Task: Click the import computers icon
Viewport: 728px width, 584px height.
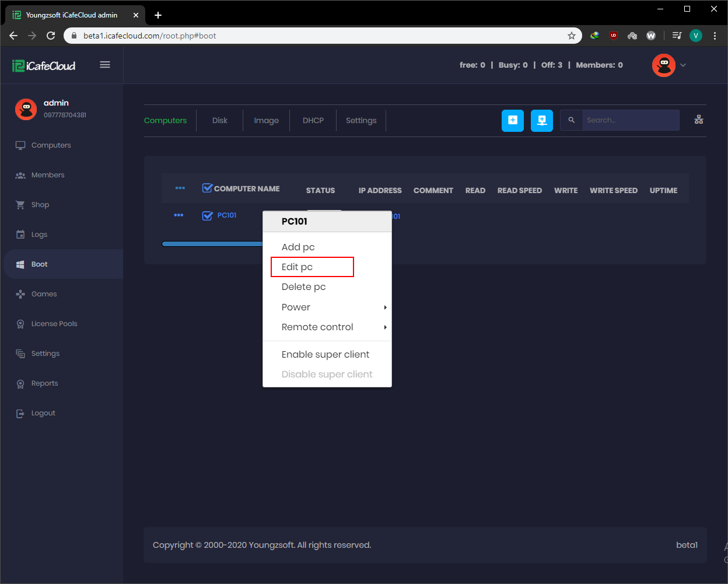Action: (x=542, y=120)
